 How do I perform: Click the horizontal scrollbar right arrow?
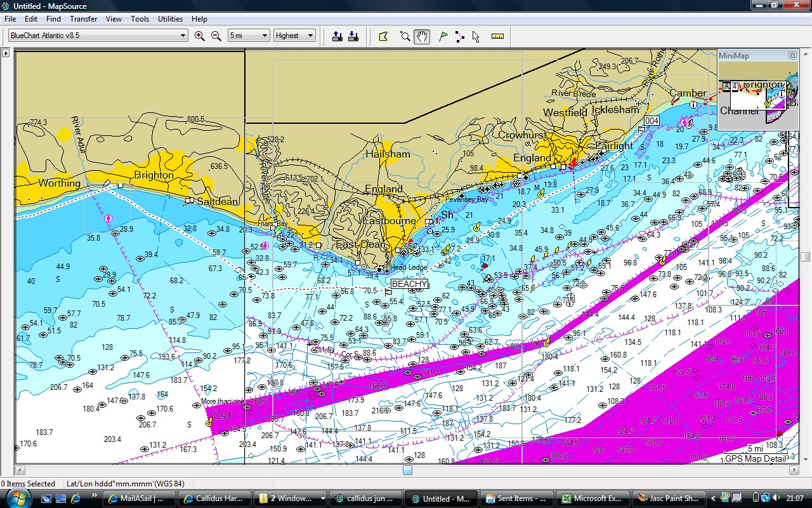pyautogui.click(x=794, y=471)
